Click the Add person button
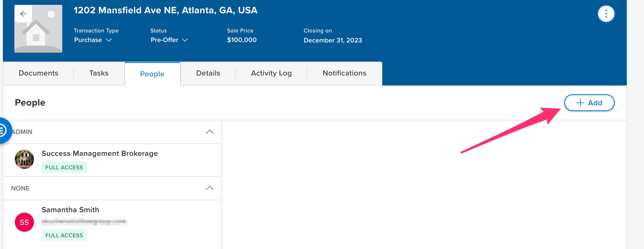This screenshot has height=249, width=644. click(x=589, y=103)
